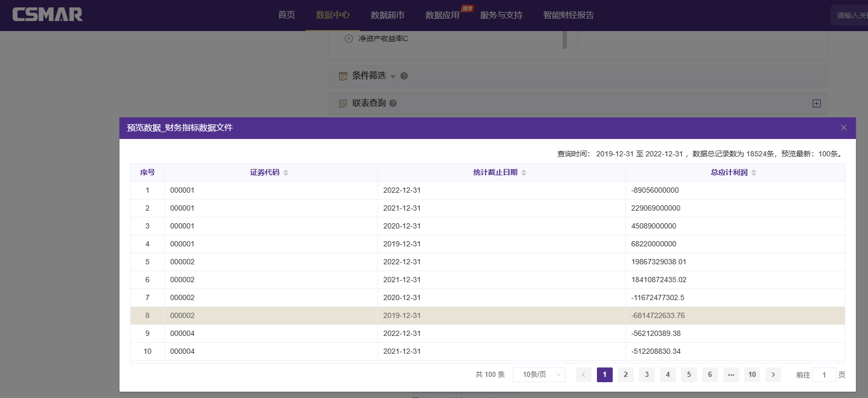This screenshot has height=398, width=868.
Task: Click the 前往 page number input field
Action: tap(824, 375)
